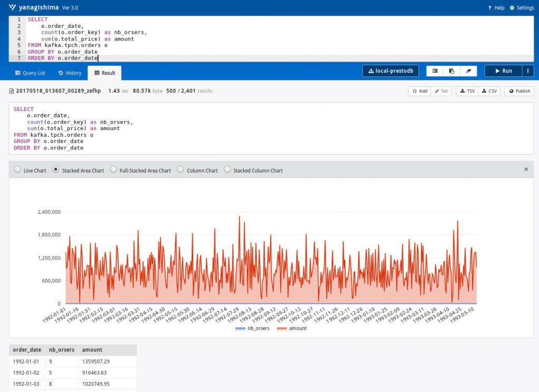Close the chart panel
The height and width of the screenshot is (392, 539).
526,170
